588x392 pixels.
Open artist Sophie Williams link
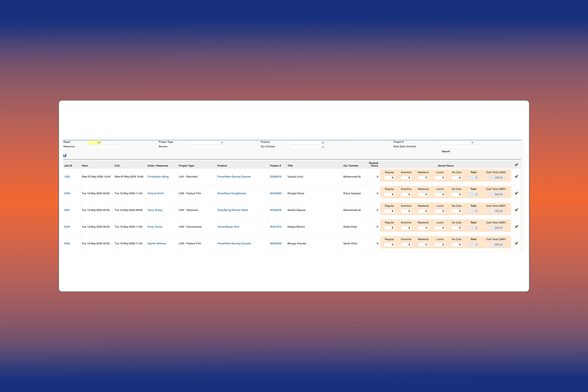click(x=157, y=243)
